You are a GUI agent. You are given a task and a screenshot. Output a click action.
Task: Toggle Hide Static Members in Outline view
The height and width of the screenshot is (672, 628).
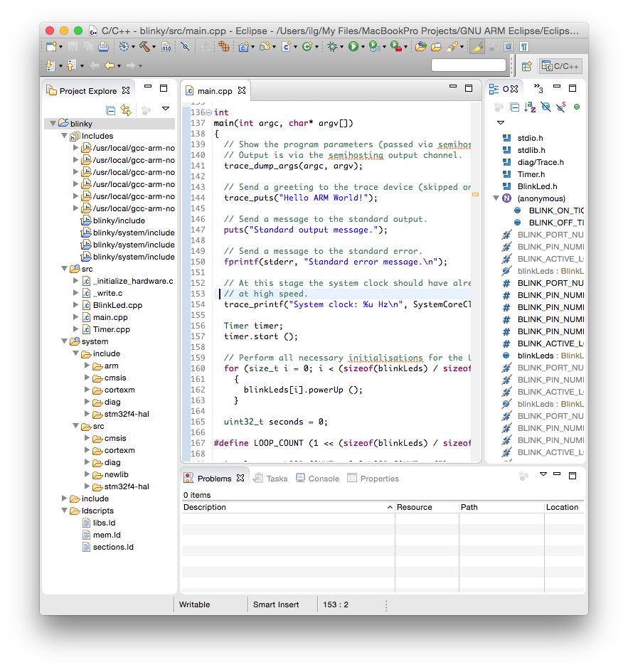pos(560,106)
